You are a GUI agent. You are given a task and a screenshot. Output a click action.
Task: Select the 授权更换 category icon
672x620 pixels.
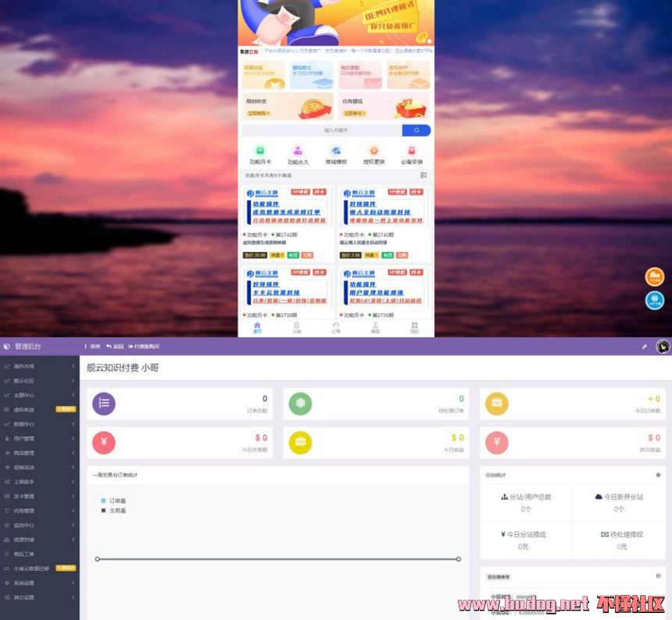(374, 151)
